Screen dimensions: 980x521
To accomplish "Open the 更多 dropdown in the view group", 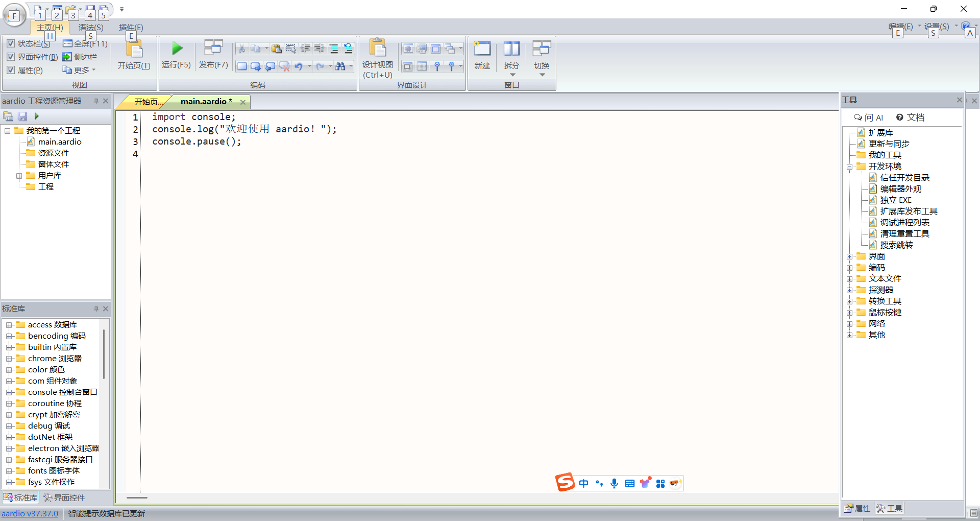I will [x=79, y=70].
